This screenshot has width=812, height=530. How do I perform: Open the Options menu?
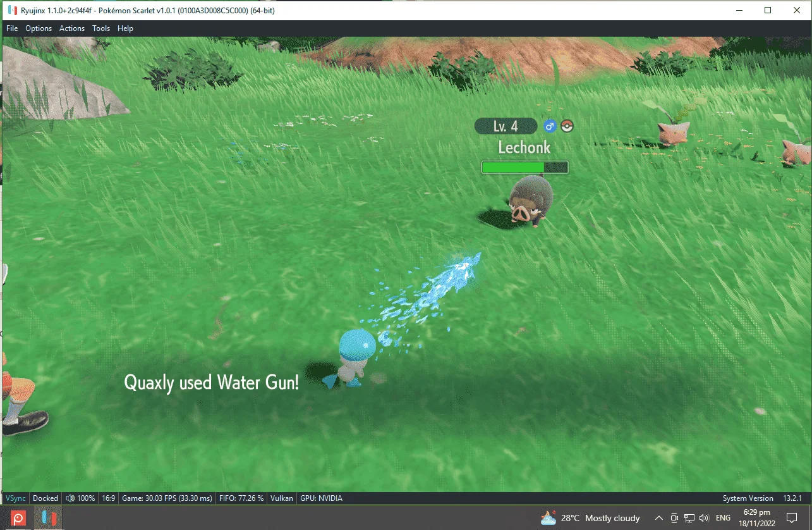pos(39,28)
